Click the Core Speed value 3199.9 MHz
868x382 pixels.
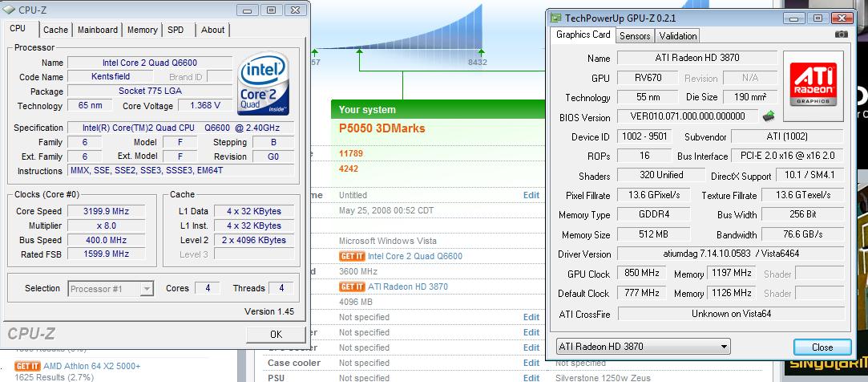click(x=106, y=211)
